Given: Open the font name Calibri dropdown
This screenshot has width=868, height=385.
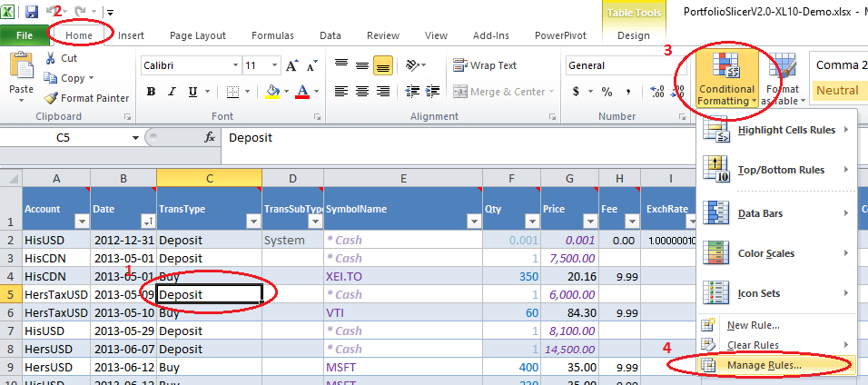Looking at the screenshot, I should tap(235, 65).
